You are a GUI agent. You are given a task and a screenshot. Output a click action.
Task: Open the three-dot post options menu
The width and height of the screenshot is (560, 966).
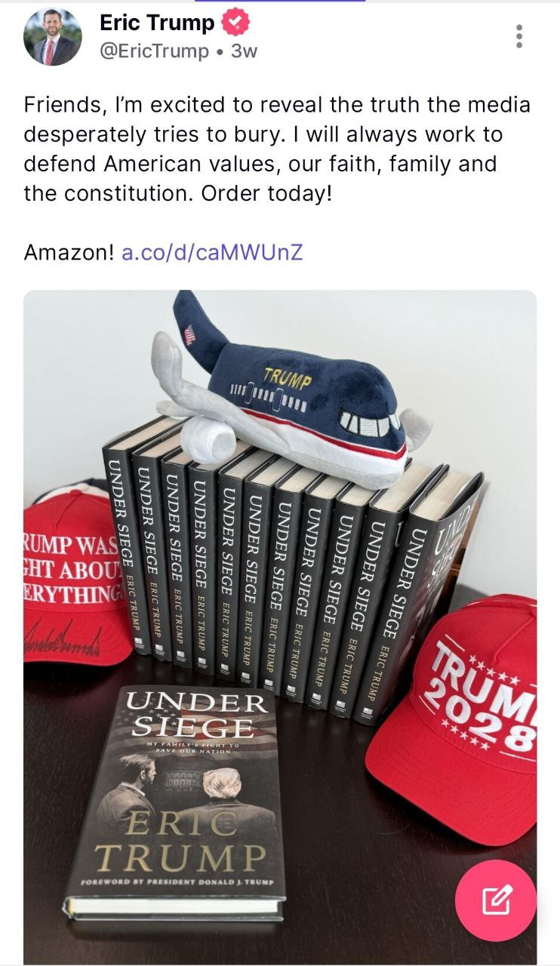[518, 36]
